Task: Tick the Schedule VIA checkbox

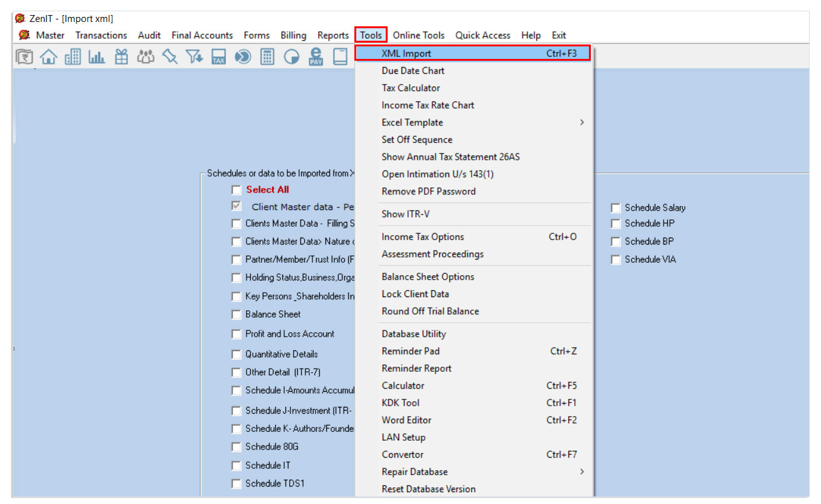Action: click(616, 260)
